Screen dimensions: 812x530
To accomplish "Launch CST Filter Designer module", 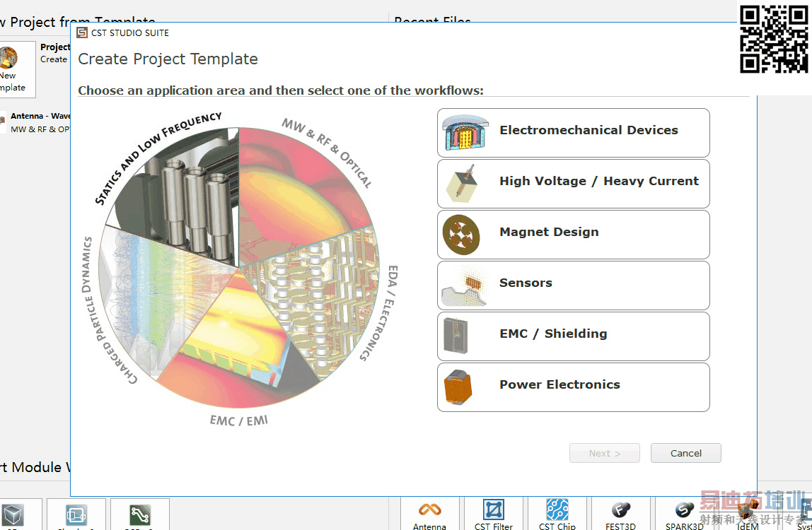I will 494,514.
